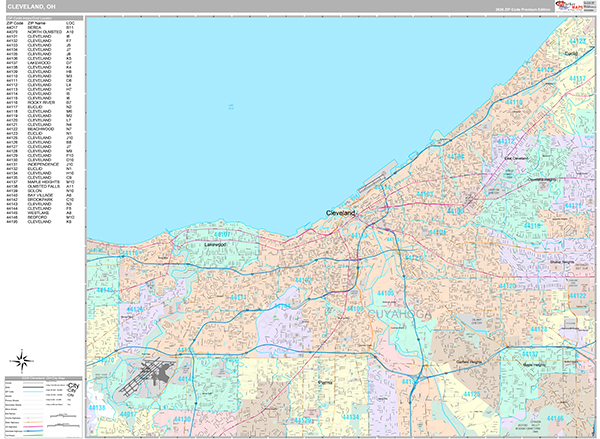Click ZIP label 44112 on the map
Viewport: 600px width, 439px height.
click(506, 141)
